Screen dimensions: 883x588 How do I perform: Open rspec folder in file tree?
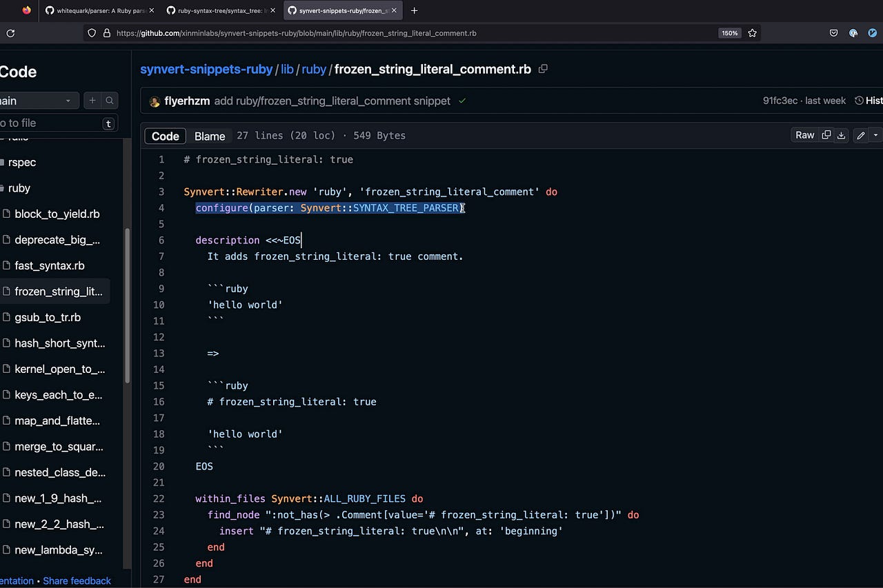[21, 162]
